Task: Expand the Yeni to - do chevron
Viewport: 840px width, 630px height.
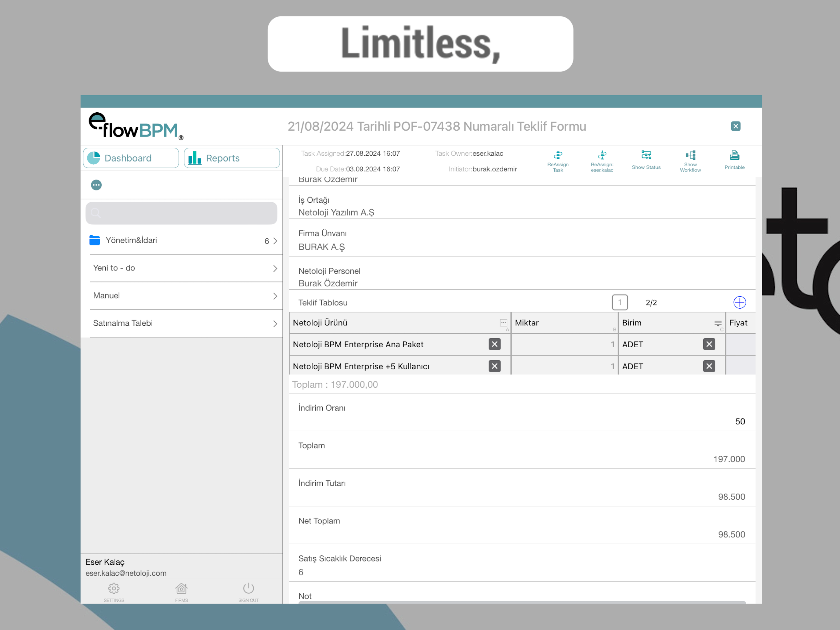Action: pyautogui.click(x=275, y=269)
